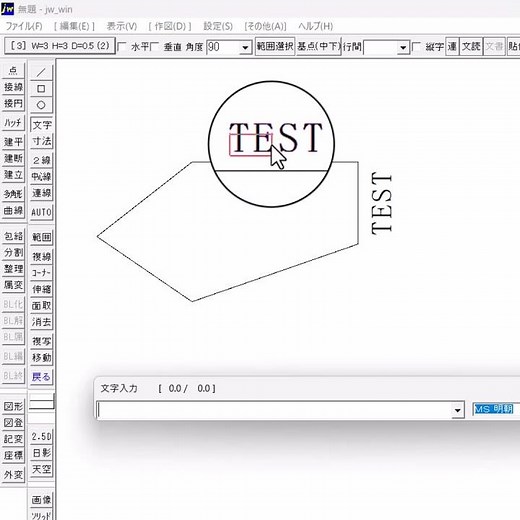Screen dimensions: 520x520
Task: Select the 接円 tangent circle tool
Action: (13, 103)
